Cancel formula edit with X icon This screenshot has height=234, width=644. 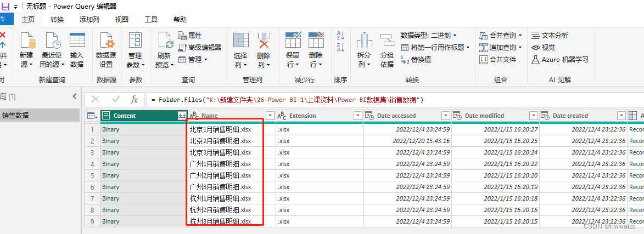[96, 99]
